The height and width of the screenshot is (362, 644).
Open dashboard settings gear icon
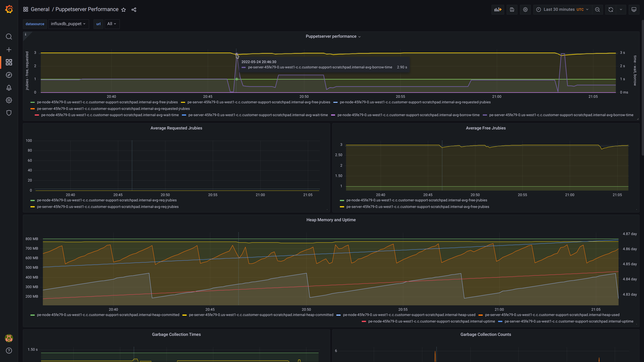[x=525, y=10]
